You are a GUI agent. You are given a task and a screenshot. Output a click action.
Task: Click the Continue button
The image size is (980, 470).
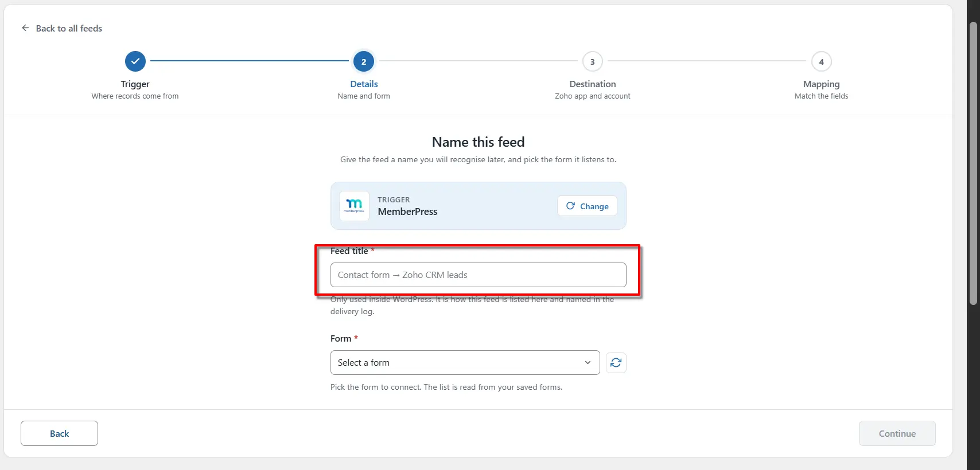tap(897, 433)
